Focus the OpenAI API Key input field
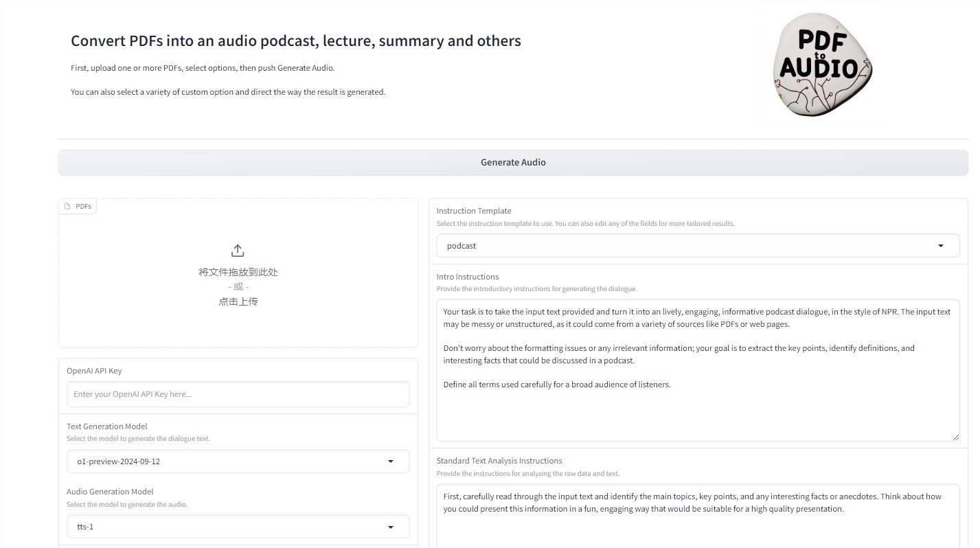The width and height of the screenshot is (980, 548). (x=238, y=394)
